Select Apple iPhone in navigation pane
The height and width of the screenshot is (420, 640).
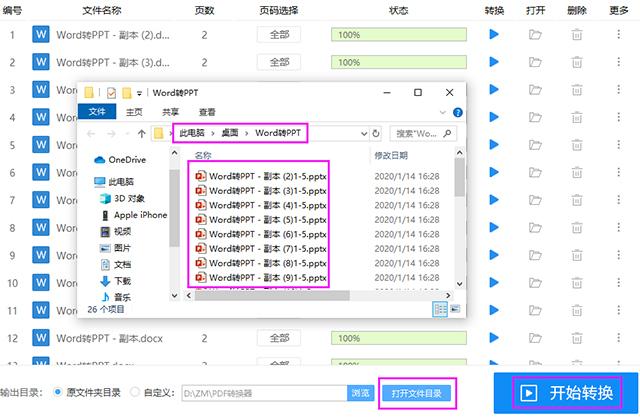pos(134,215)
